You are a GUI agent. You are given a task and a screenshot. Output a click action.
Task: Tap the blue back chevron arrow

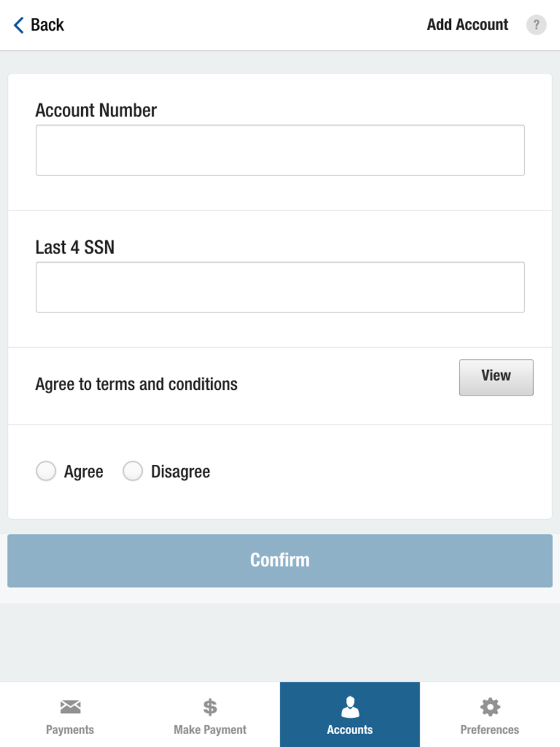[x=18, y=25]
